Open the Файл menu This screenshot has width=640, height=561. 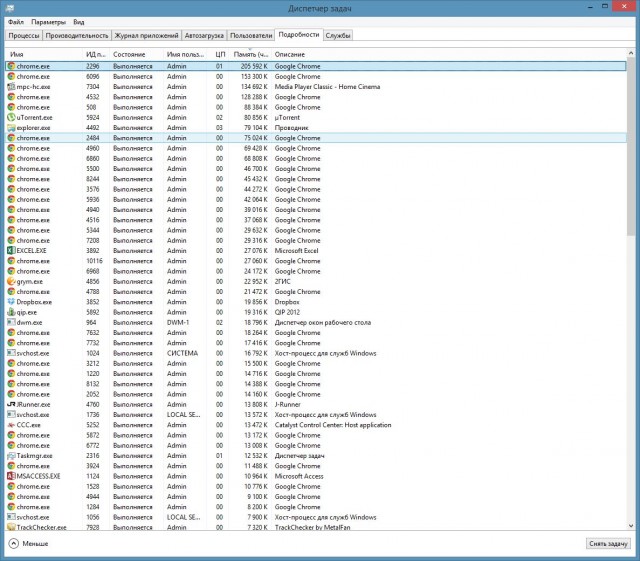tap(16, 22)
